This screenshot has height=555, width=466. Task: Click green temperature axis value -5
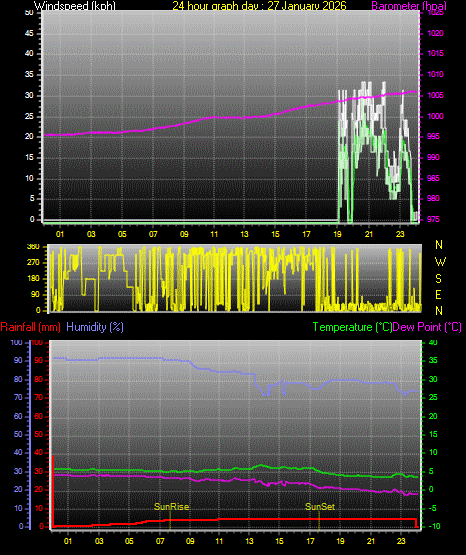point(432,508)
